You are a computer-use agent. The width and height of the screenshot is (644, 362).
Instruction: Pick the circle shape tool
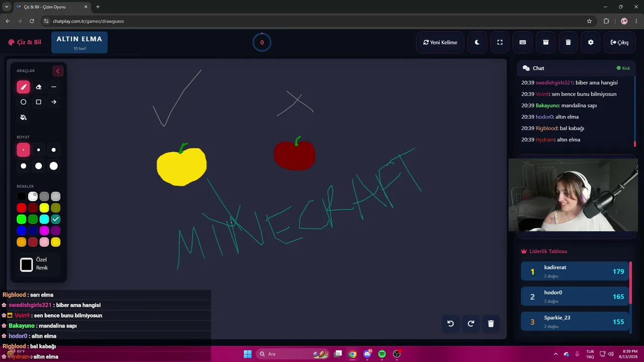pos(23,102)
